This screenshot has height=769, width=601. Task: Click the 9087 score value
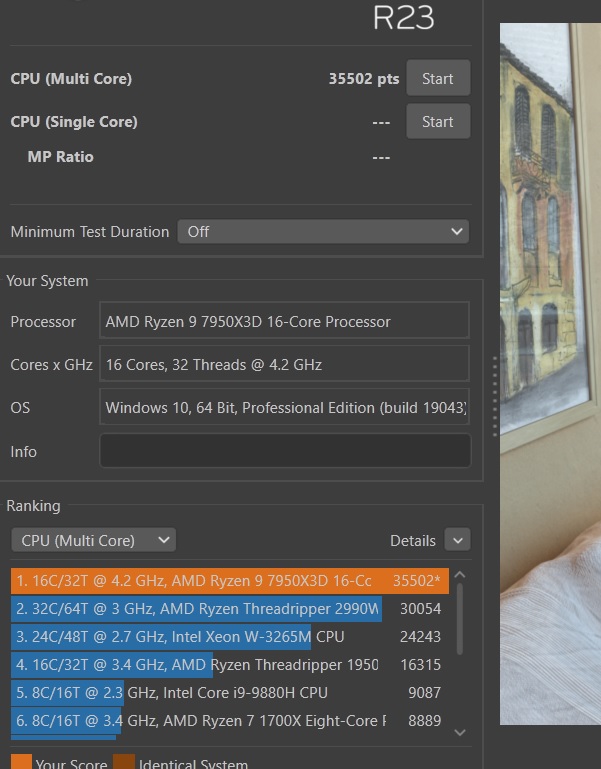point(424,692)
